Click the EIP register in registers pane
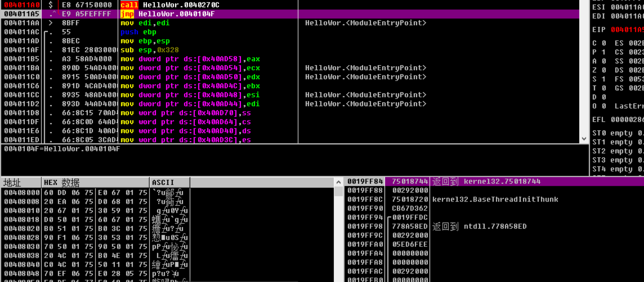Screen dimensions: 644x282 618,30
